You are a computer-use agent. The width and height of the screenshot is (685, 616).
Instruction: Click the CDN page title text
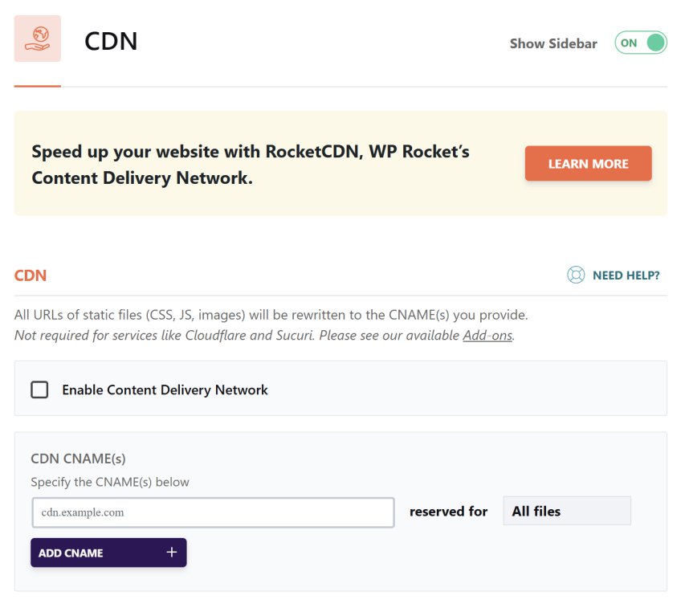click(x=111, y=41)
